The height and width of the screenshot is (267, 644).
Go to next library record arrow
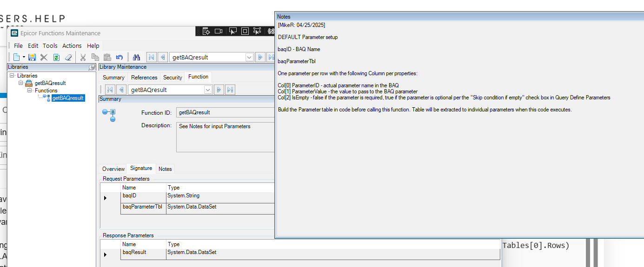[x=260, y=57]
